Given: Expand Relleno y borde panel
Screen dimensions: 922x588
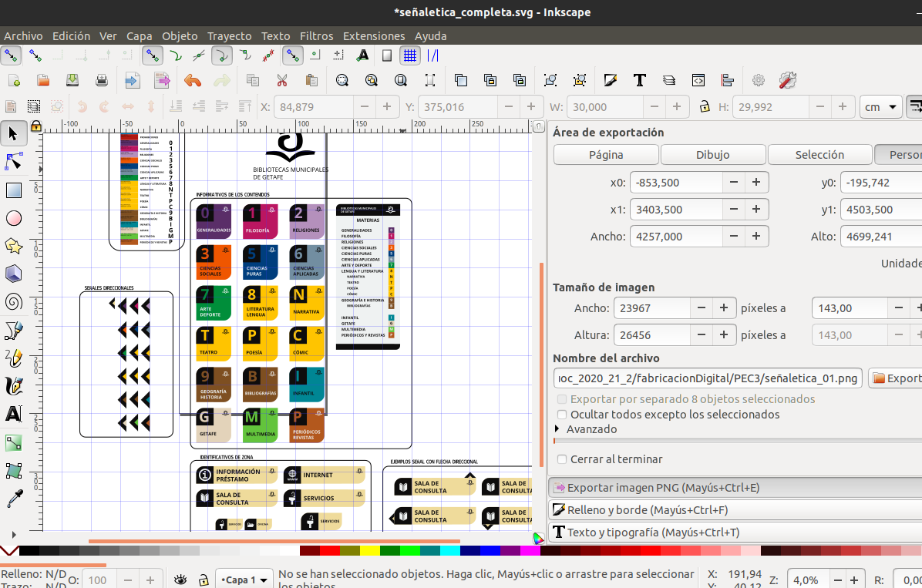Looking at the screenshot, I should coord(735,510).
